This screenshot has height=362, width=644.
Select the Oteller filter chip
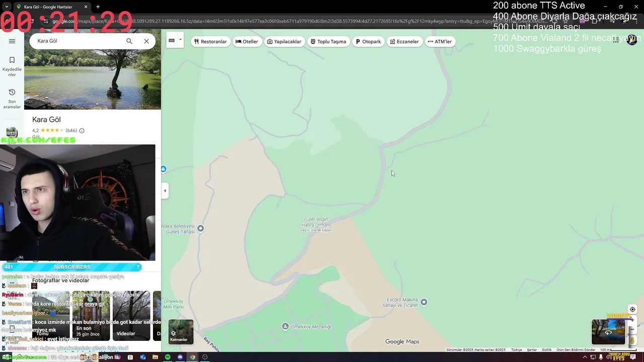pos(247,41)
